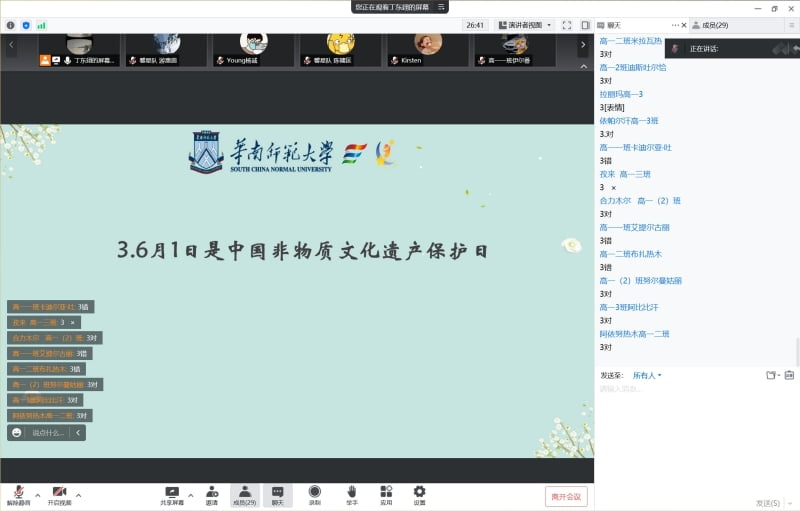Image resolution: width=800 pixels, height=511 pixels.
Task: Open meeting Settings (设置) gear
Action: (420, 494)
